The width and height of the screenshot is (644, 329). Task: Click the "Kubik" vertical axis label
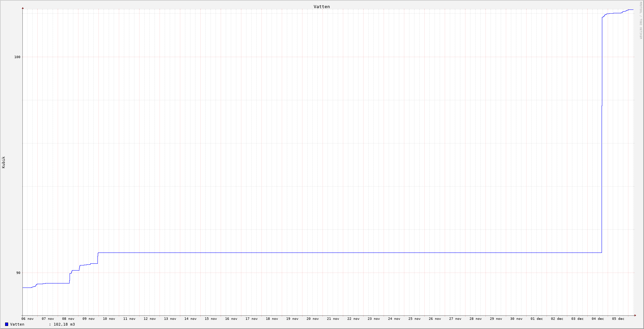3,162
